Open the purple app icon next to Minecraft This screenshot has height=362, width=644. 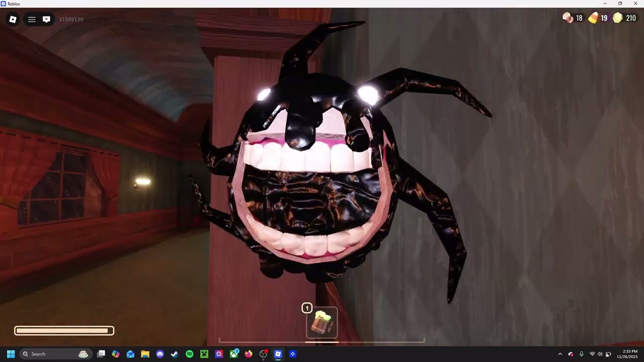pos(219,354)
